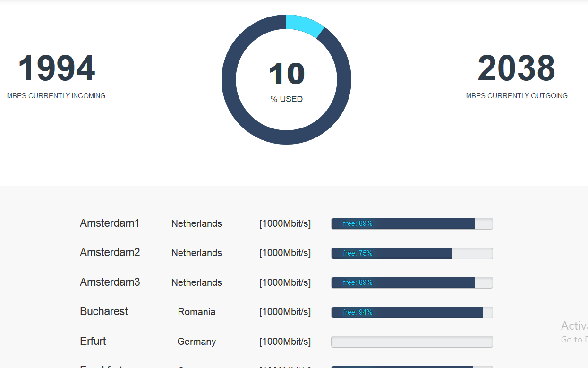Click Amsterdam1 'free: 89%' progress bar
The width and height of the screenshot is (588, 368).
coord(412,223)
